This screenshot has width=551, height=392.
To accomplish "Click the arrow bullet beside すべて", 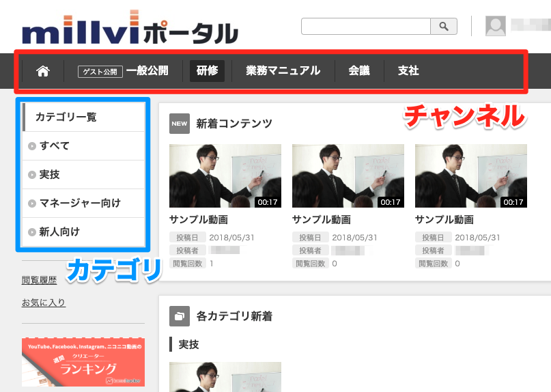I will pos(32,146).
